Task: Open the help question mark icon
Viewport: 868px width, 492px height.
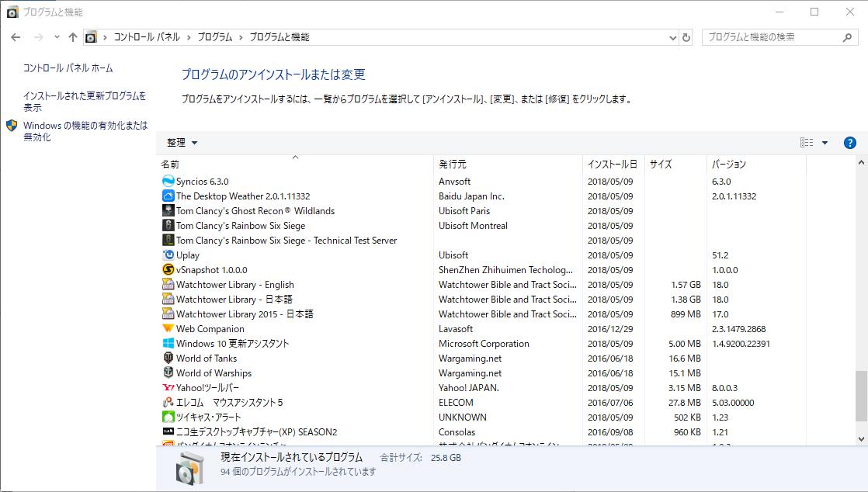Action: (x=849, y=143)
